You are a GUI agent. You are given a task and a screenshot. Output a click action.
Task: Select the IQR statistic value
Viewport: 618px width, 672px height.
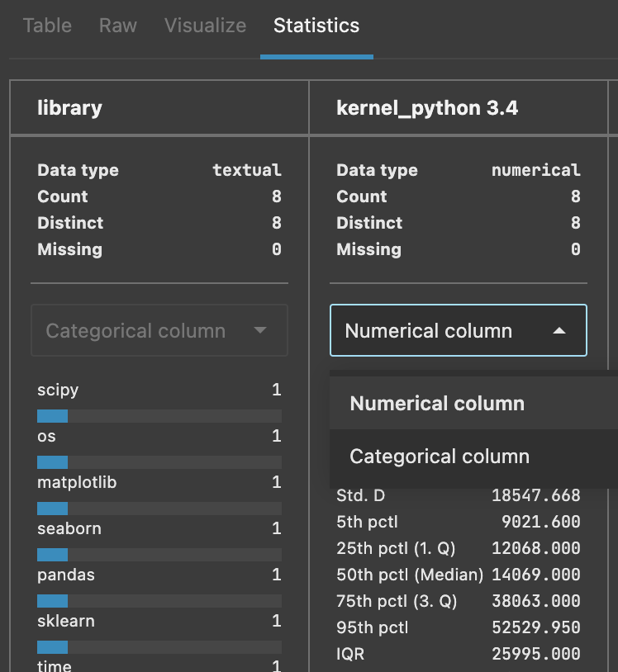(x=539, y=653)
